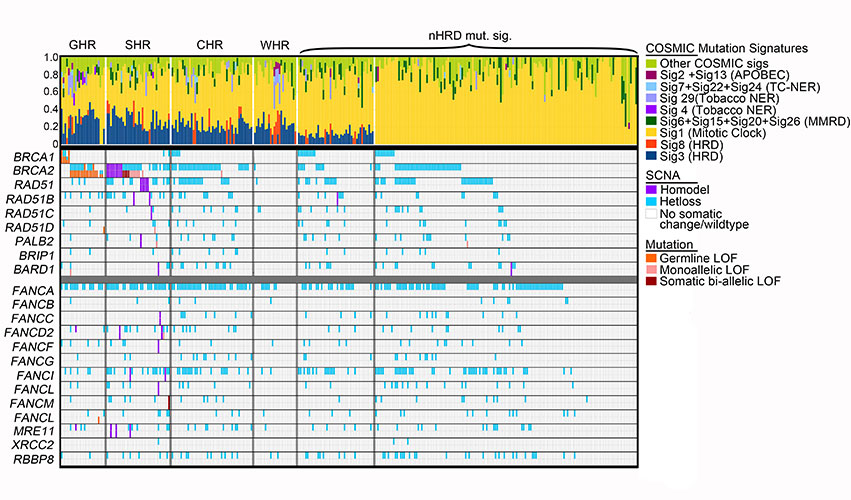This screenshot has width=851, height=500.
Task: Click the 'BARD1' gene row label
Action: pos(34,269)
